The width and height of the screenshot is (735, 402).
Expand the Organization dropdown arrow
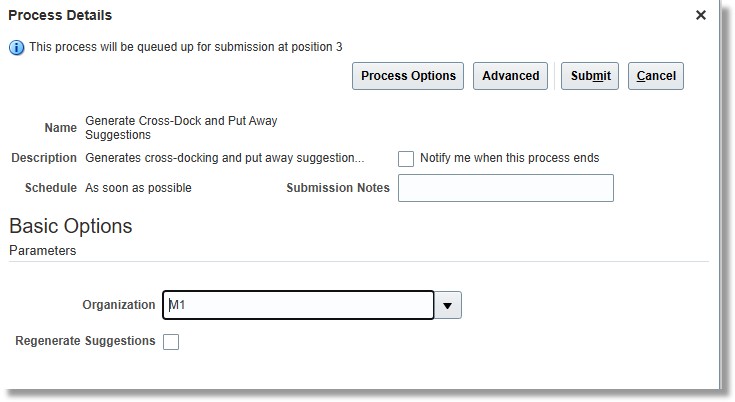[x=448, y=305]
